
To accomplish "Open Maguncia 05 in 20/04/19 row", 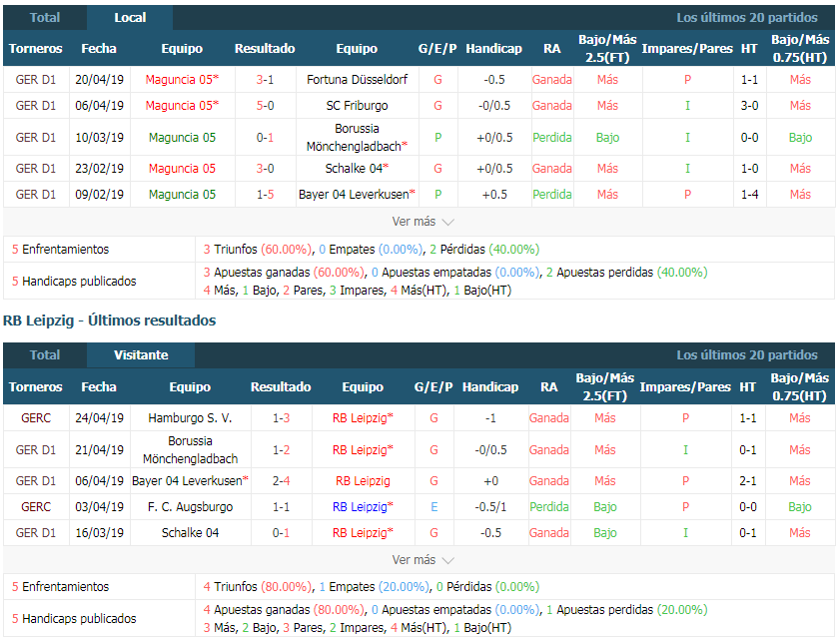I will click(x=182, y=80).
